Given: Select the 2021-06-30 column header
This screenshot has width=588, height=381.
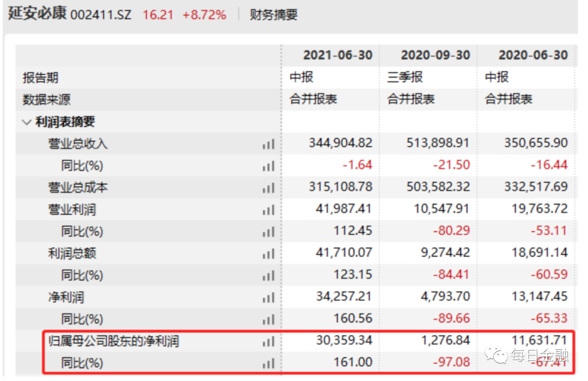Looking at the screenshot, I should coord(338,55).
